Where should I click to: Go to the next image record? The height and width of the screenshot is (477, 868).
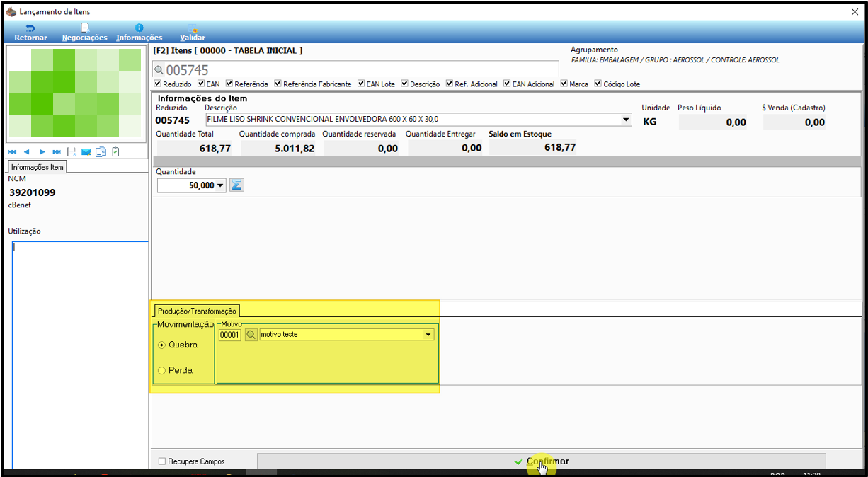pos(42,151)
